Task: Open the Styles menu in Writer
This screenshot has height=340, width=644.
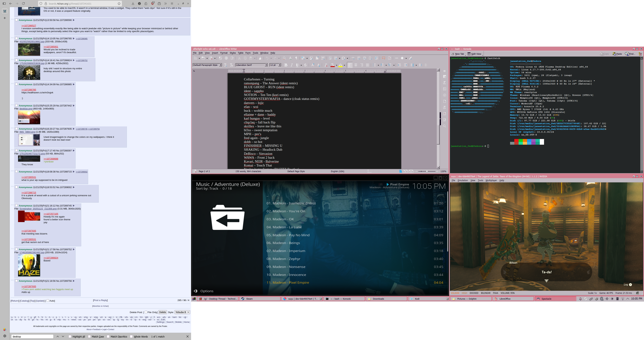Action: coord(232,53)
